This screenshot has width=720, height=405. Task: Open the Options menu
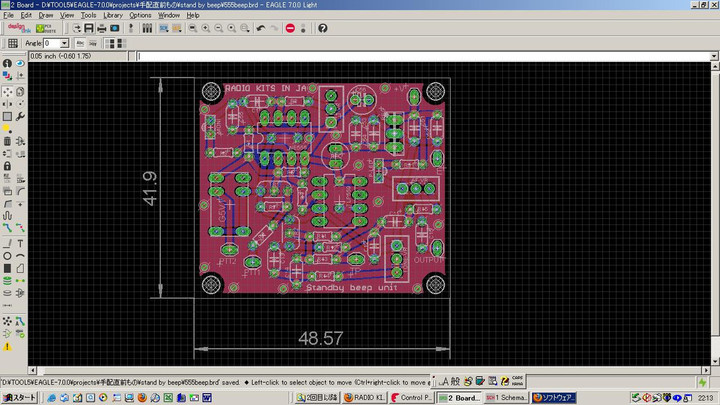tap(140, 16)
